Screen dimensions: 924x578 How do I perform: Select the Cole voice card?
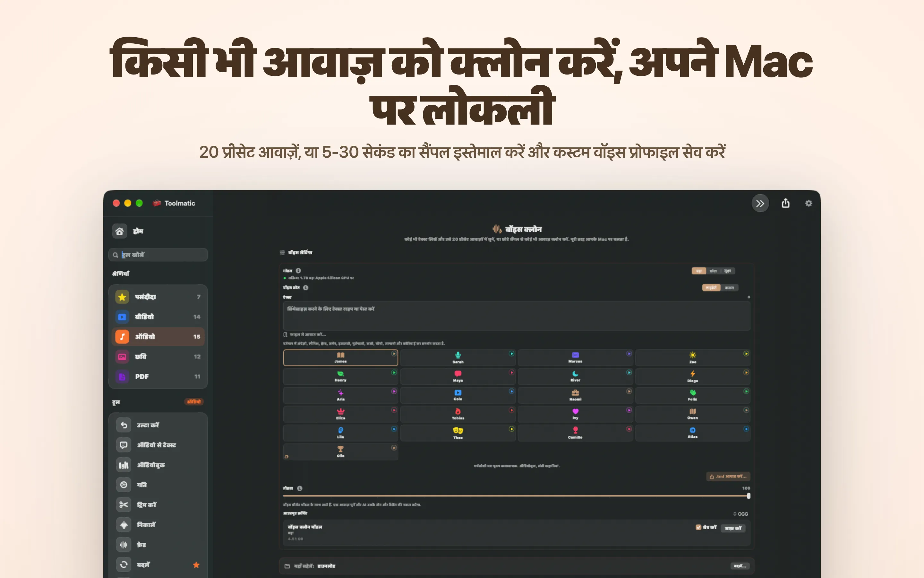coord(458,395)
